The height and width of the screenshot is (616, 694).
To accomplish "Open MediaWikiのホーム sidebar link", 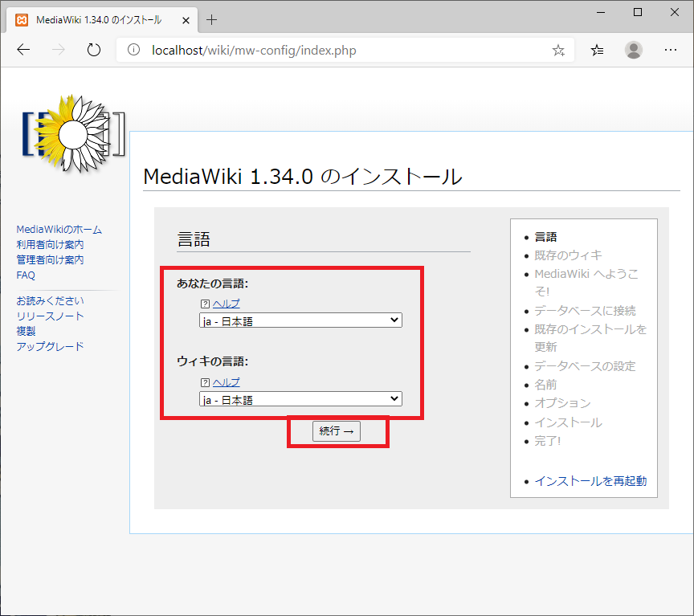I will [x=59, y=230].
